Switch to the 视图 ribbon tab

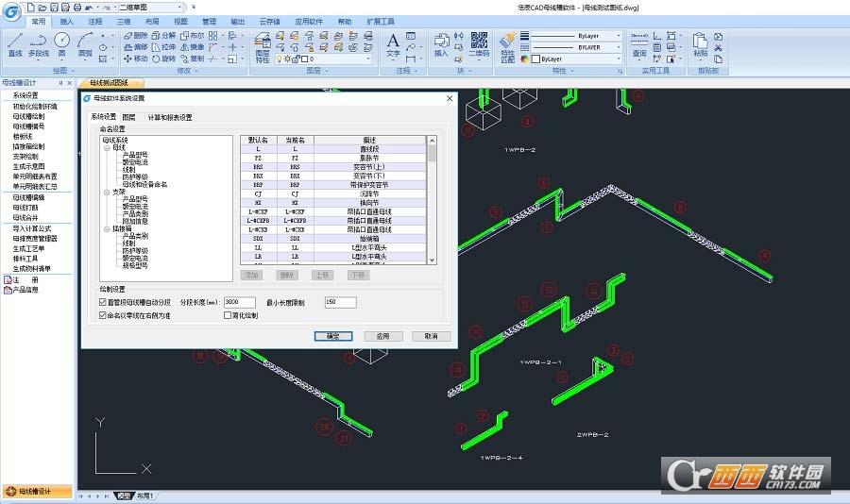click(180, 22)
